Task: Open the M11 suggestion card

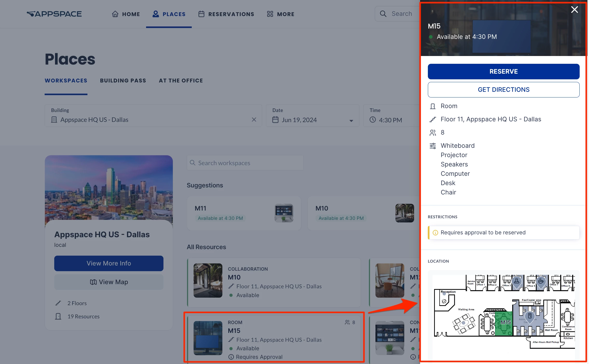Action: 244,213
